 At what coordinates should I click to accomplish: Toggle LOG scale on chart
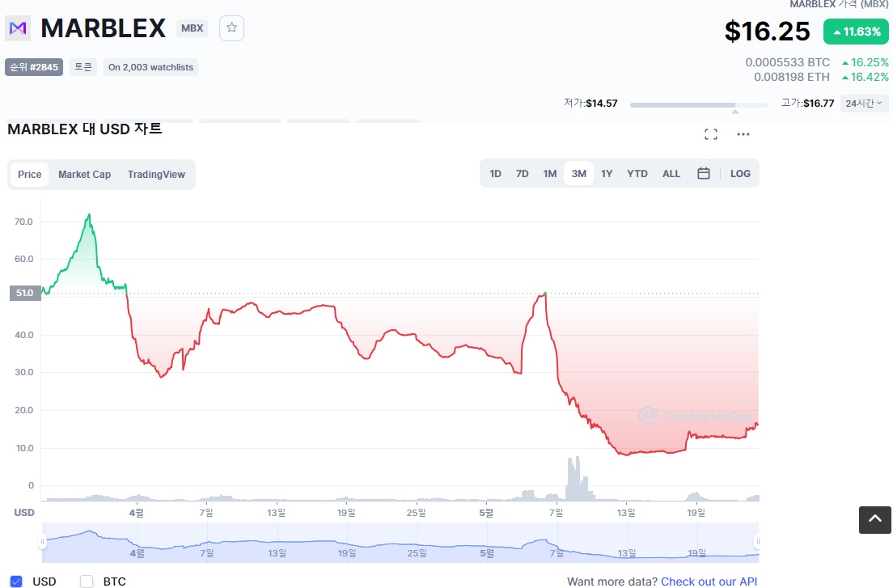click(740, 174)
